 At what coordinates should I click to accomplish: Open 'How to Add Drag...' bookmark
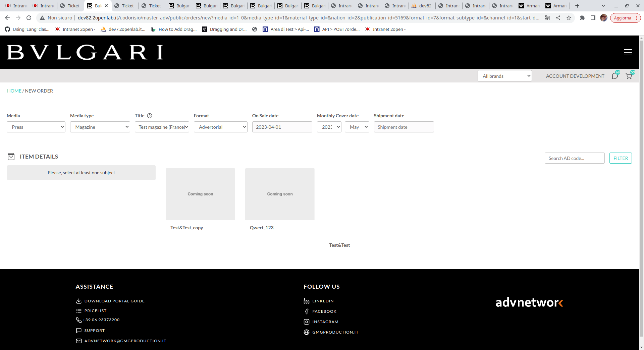point(174,30)
